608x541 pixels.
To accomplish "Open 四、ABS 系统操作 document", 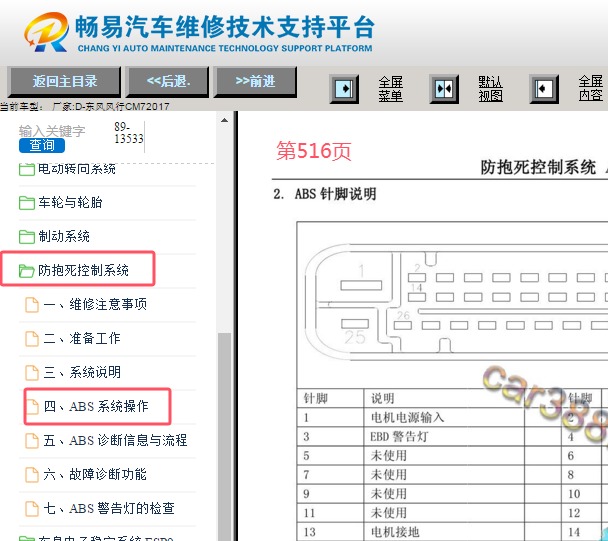I will click(96, 406).
